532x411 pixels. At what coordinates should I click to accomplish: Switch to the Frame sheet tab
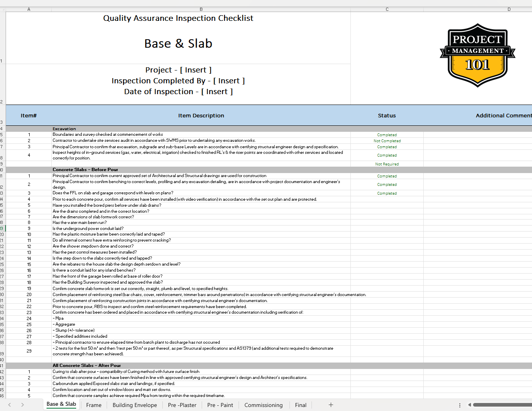tap(93, 405)
